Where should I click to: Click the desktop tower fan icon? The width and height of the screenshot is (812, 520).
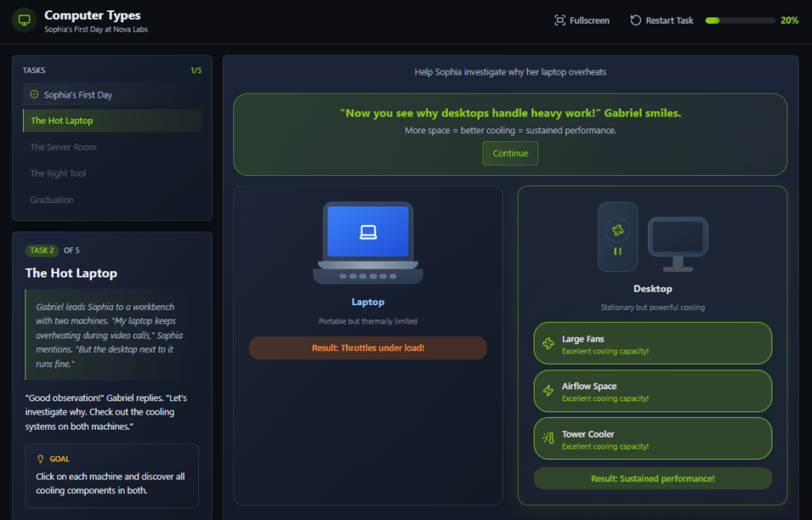tap(618, 231)
